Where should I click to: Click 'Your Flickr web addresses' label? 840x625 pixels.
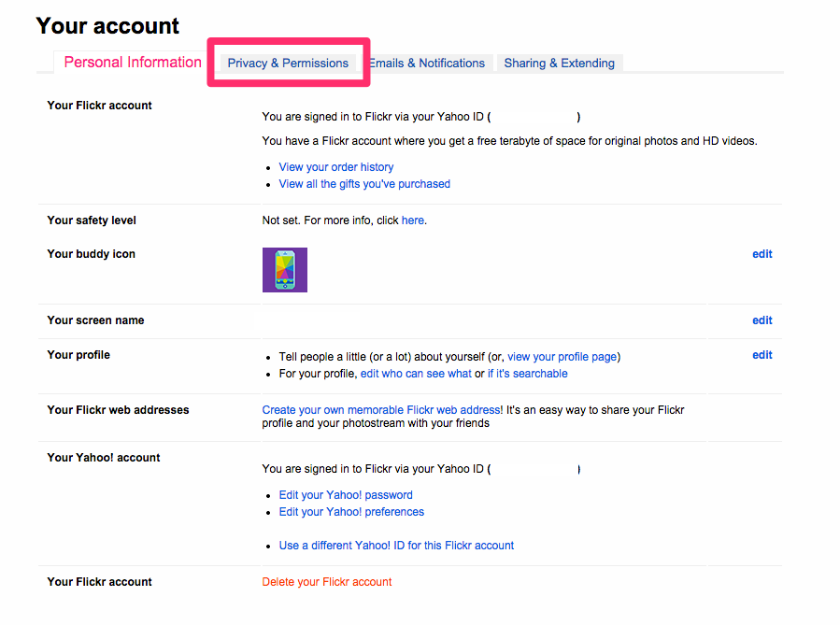pyautogui.click(x=118, y=410)
